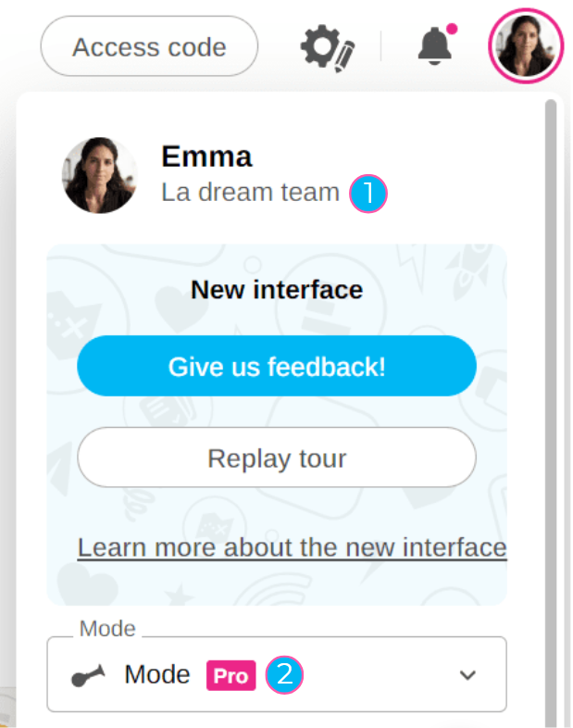The width and height of the screenshot is (573, 728).
Task: Click the Replay tour button
Action: tap(276, 458)
